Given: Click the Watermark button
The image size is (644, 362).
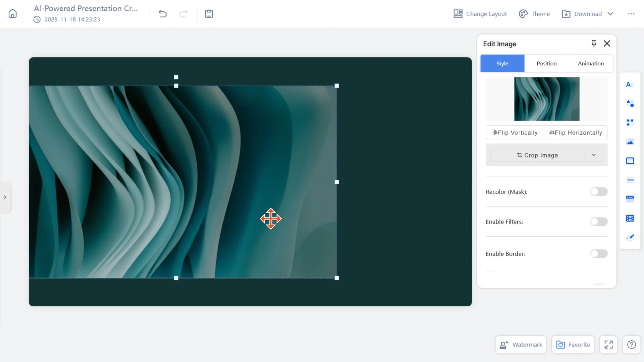Looking at the screenshot, I should point(521,345).
